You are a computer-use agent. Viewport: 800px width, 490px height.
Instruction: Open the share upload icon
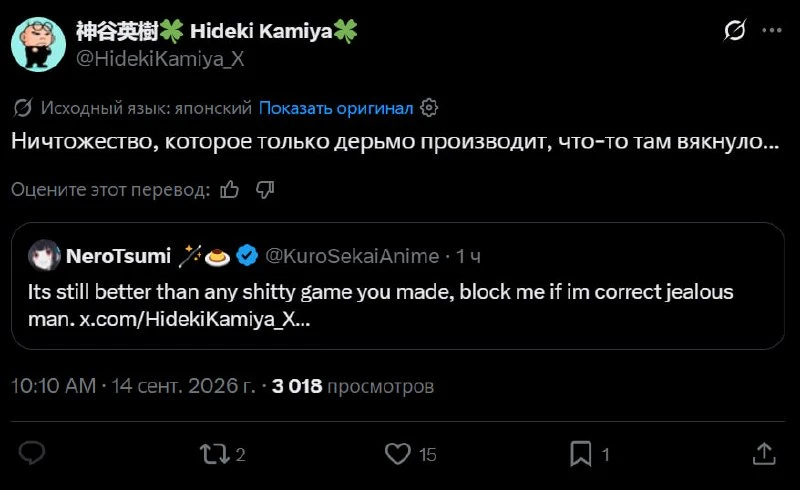(764, 453)
